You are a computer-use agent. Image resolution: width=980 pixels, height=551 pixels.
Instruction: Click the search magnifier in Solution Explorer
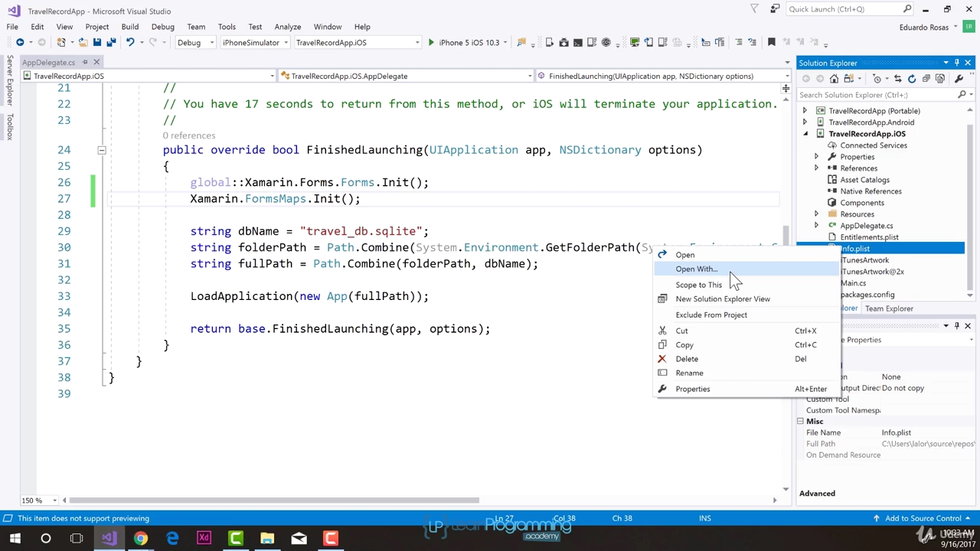click(962, 95)
